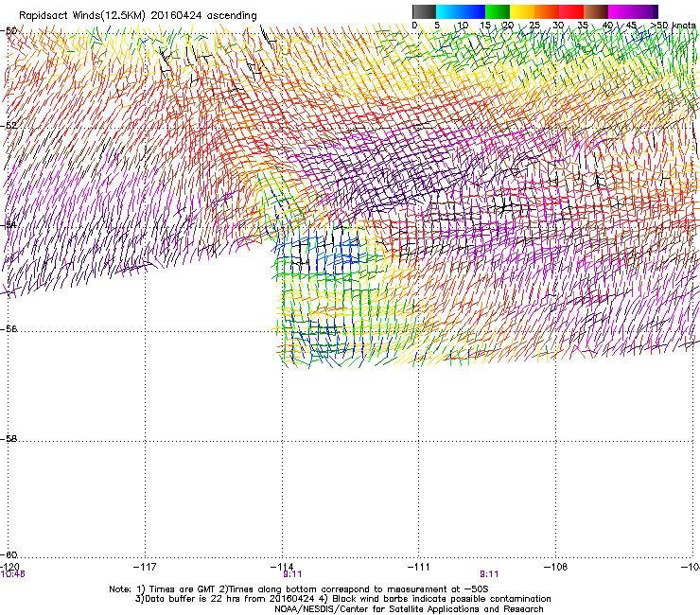Viewport: 700px width, 615px height.
Task: Pick the blue 10-15 knots legend color
Action: (x=473, y=11)
